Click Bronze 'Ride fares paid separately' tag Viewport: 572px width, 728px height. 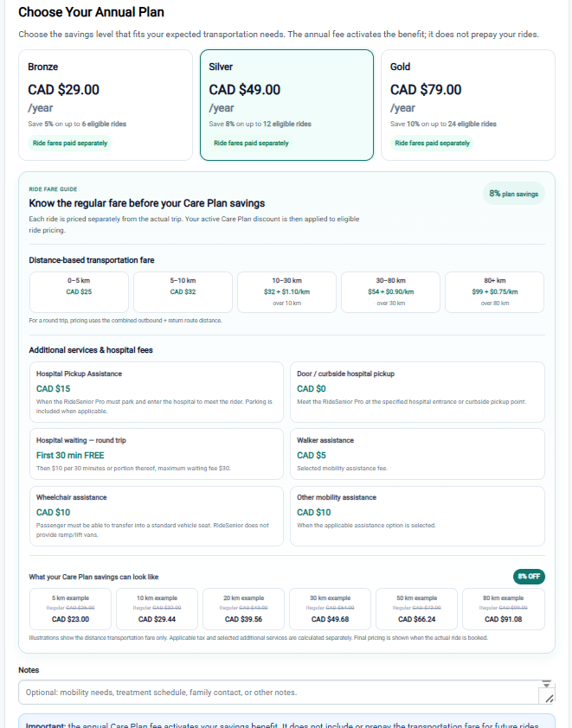pyautogui.click(x=70, y=143)
